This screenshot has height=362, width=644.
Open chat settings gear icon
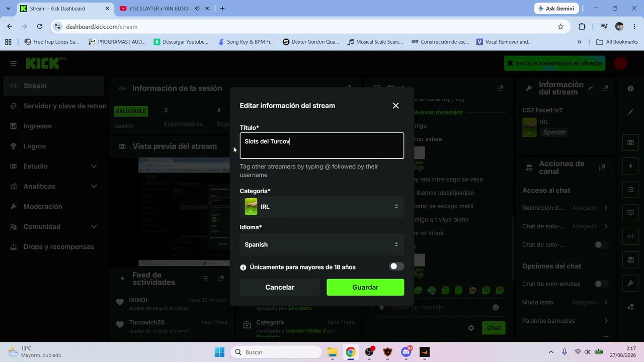point(471,328)
